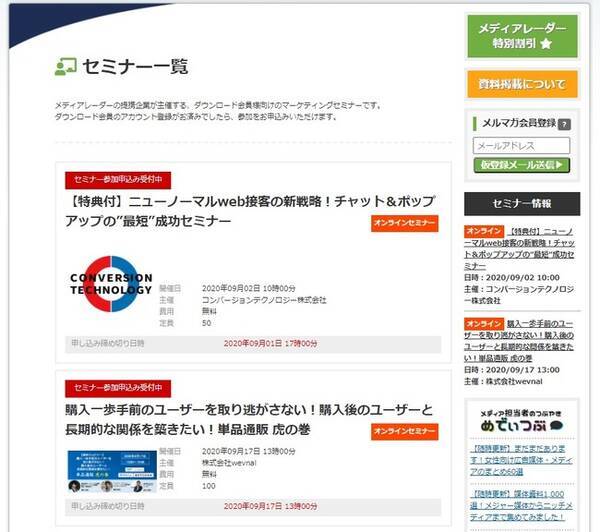Click second セミナー参加申込み受付中 red label
The image size is (600, 532).
click(118, 388)
